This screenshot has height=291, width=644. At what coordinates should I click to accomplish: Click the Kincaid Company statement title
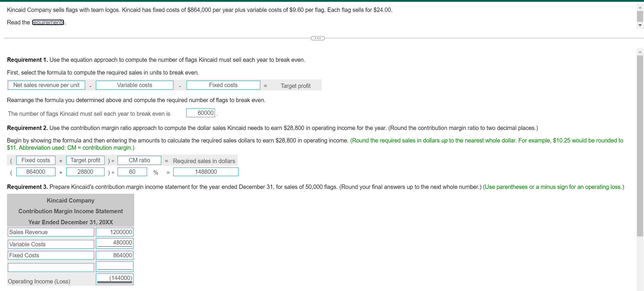click(x=71, y=200)
